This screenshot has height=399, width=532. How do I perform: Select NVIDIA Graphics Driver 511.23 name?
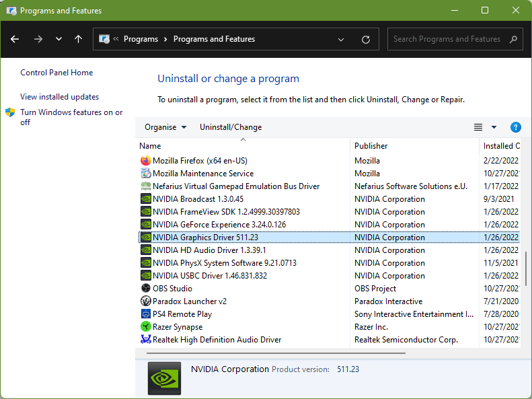pyautogui.click(x=205, y=237)
